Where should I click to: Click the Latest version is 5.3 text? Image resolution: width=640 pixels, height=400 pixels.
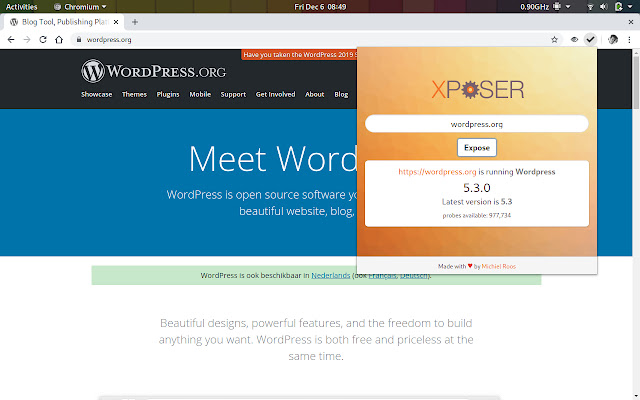[x=477, y=202]
